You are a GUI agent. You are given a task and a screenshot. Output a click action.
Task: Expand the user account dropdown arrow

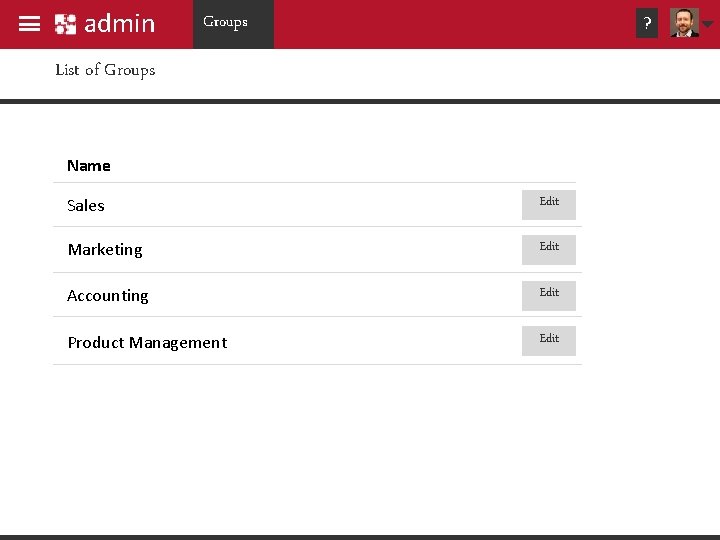pos(708,24)
